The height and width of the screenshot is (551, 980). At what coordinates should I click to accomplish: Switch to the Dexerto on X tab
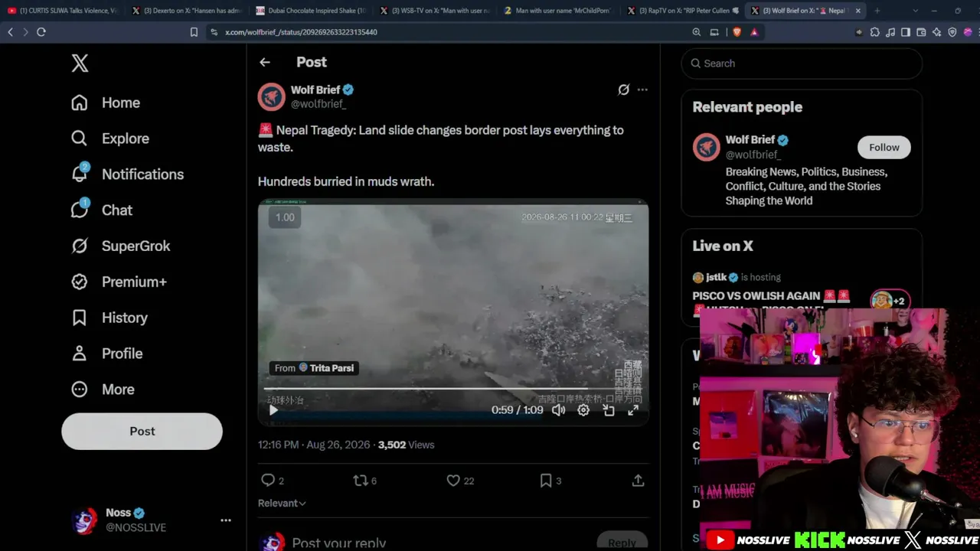coord(187,11)
